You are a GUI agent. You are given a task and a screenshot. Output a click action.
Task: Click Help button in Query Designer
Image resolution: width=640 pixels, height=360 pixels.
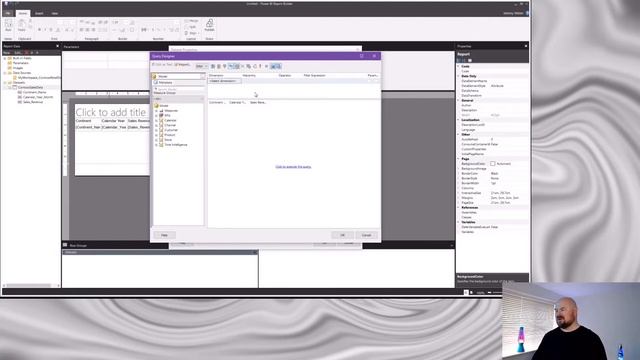164,235
